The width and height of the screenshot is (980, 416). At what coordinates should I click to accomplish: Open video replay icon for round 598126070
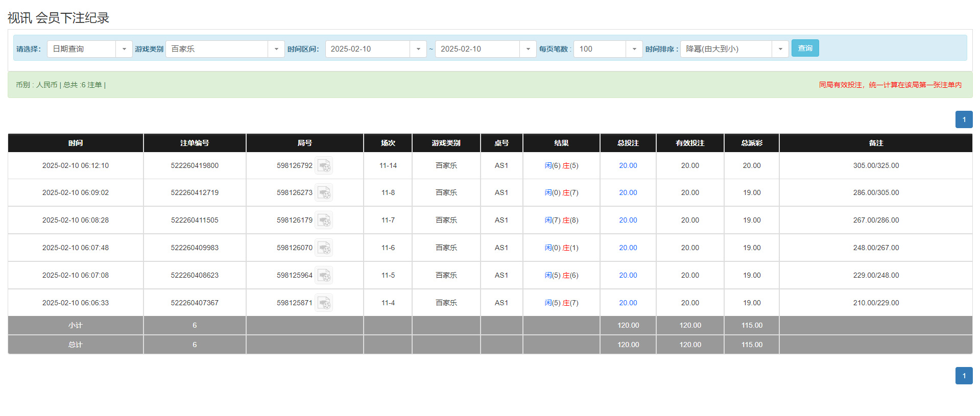324,248
